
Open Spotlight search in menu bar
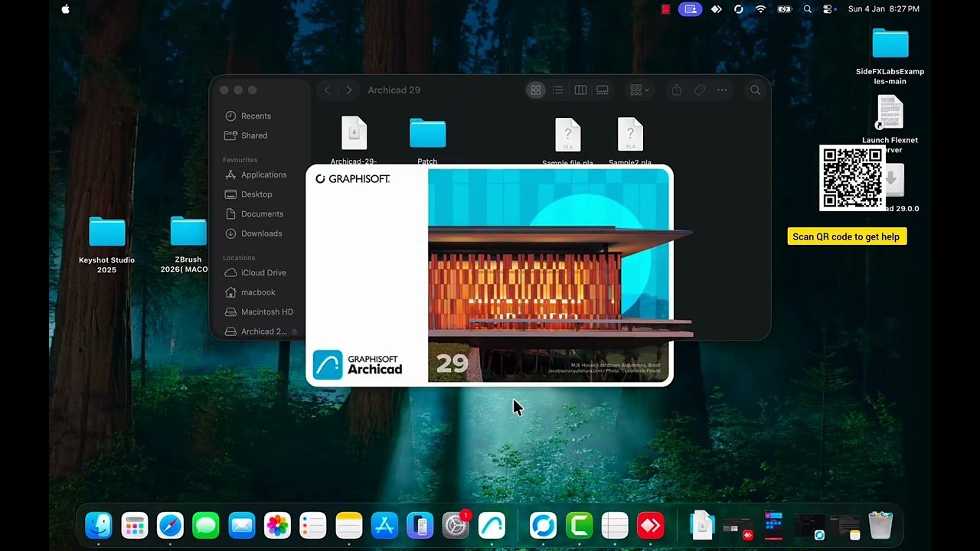click(x=807, y=9)
